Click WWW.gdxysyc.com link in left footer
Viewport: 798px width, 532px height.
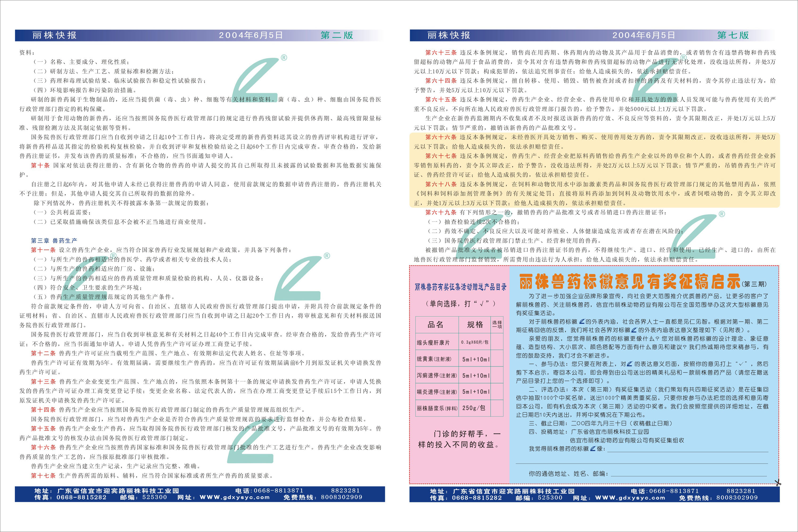pos(235,497)
